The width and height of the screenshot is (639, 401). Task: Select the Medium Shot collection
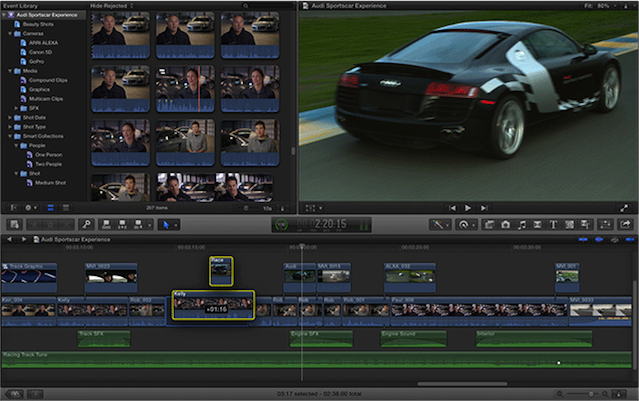[x=50, y=183]
